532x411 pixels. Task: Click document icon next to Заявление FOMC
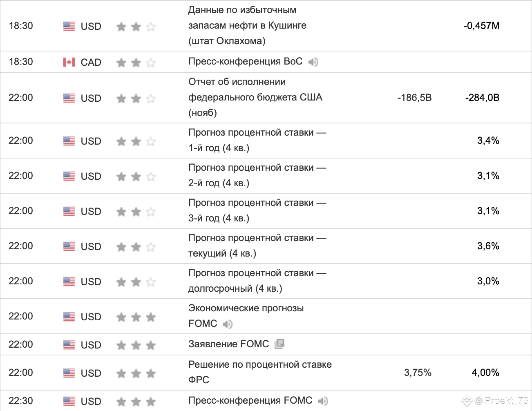[x=279, y=344]
